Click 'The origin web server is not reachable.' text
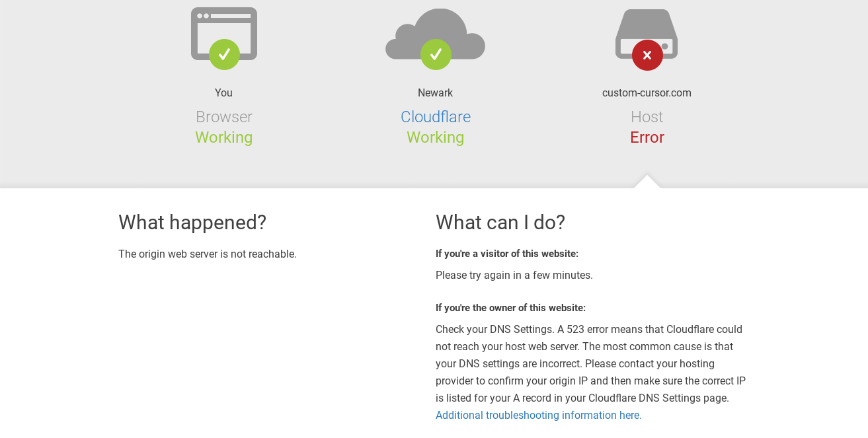This screenshot has width=868, height=438. (x=208, y=254)
